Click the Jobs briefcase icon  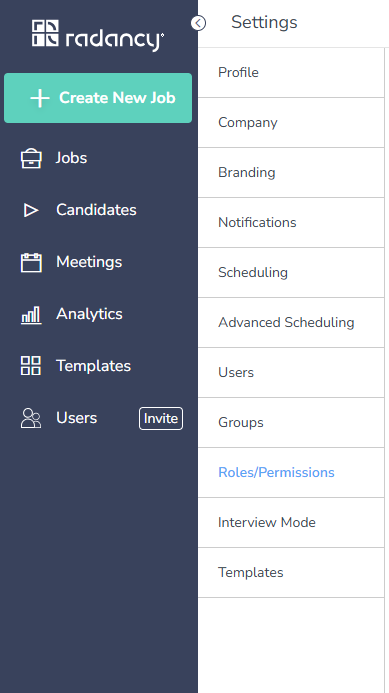click(x=31, y=158)
